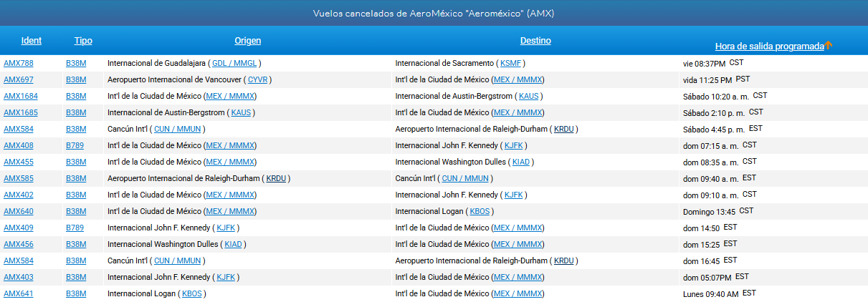Open GDL / MMGL airport link
This screenshot has width=868, height=302.
pyautogui.click(x=235, y=63)
